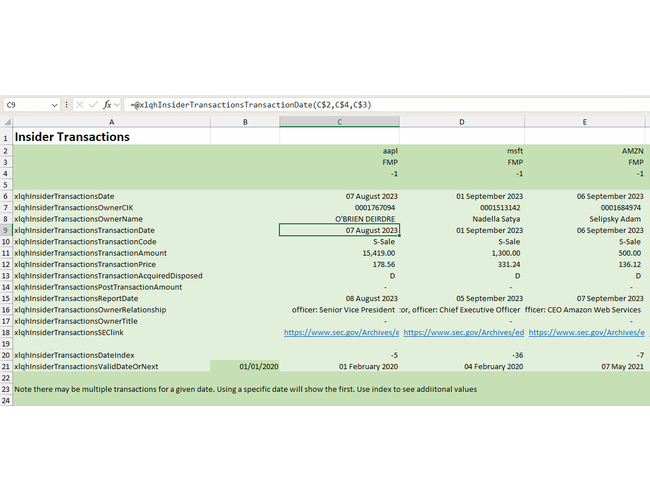
Task: Click the AMZN ticker cell
Action: point(585,151)
